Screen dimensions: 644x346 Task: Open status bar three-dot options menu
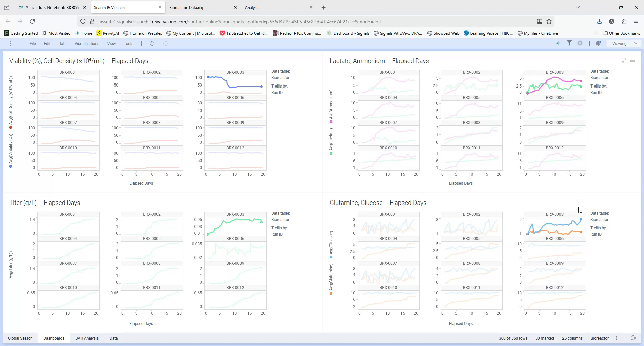click(616, 338)
